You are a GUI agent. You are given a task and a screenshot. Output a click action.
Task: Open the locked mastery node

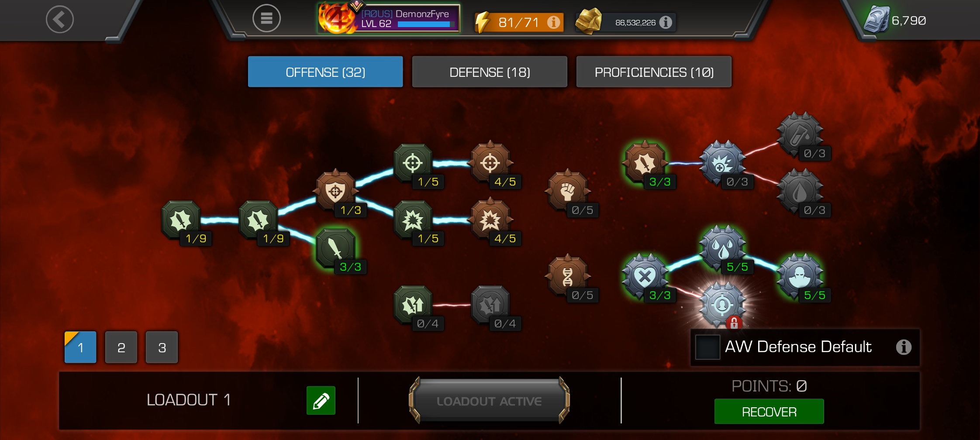pos(722,305)
